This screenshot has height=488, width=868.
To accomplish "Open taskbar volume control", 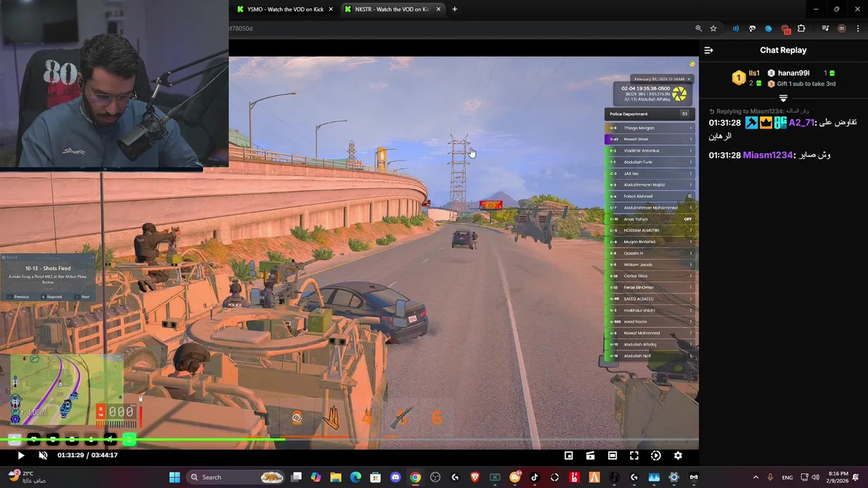I will pyautogui.click(x=815, y=477).
